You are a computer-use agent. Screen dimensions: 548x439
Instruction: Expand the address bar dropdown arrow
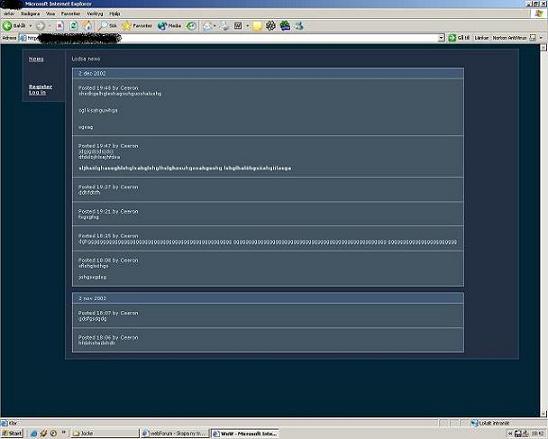coord(441,38)
